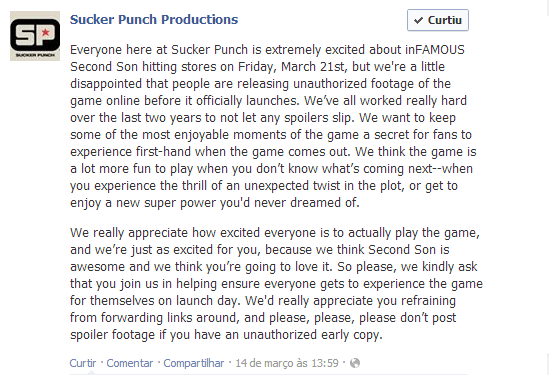Screen dimensions: 549x375
Task: Toggle the Curtiu liked button
Action: pyautogui.click(x=438, y=20)
